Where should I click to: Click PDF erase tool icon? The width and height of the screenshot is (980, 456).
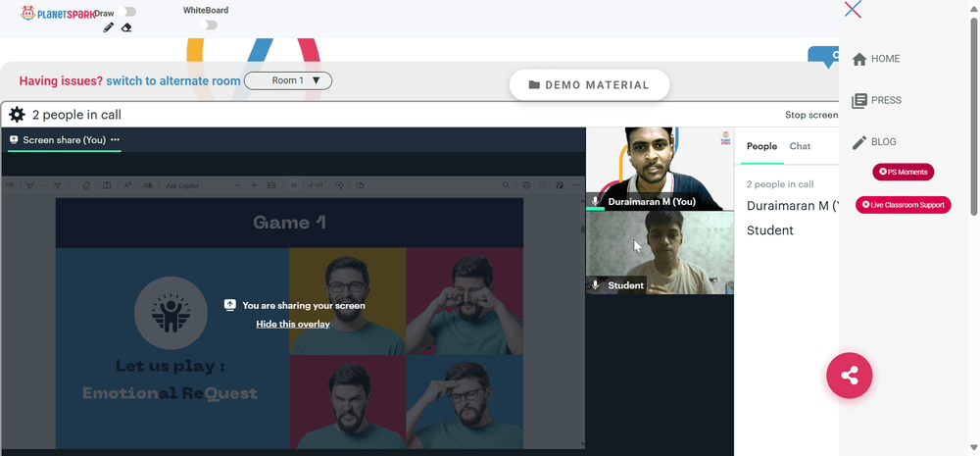tap(86, 185)
